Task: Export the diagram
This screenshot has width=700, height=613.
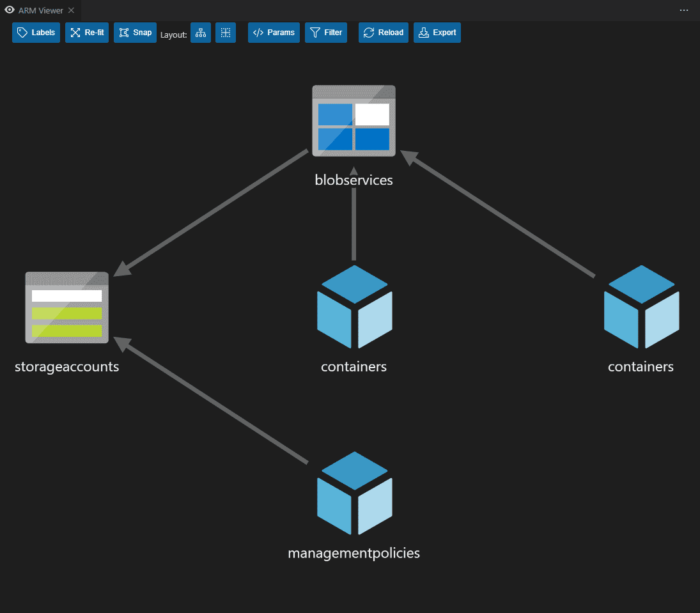Action: pyautogui.click(x=437, y=33)
